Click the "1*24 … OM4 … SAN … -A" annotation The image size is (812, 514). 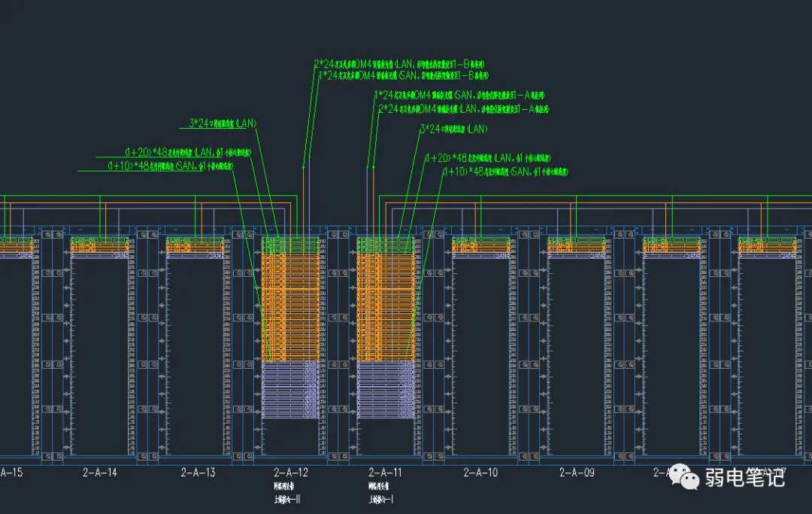(459, 96)
